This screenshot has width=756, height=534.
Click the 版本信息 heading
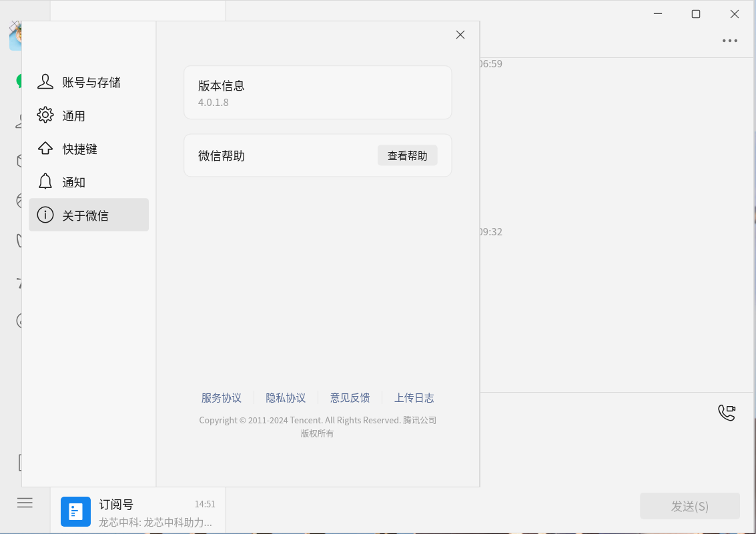point(222,86)
